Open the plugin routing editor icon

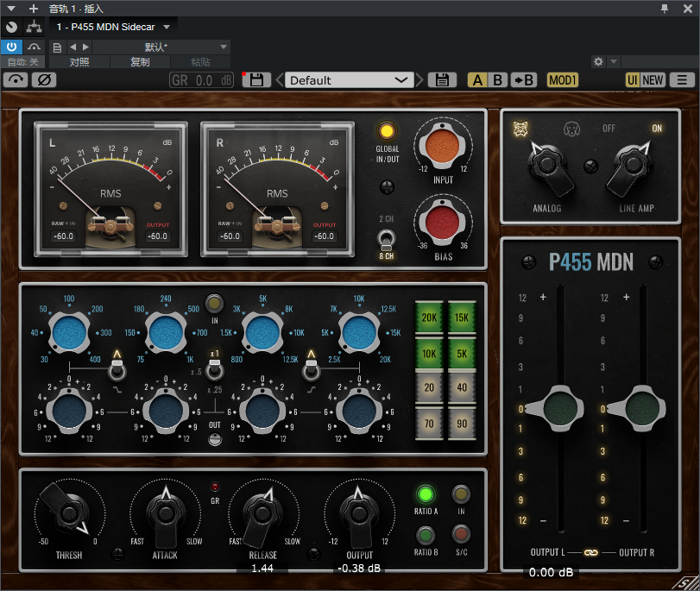[x=34, y=28]
